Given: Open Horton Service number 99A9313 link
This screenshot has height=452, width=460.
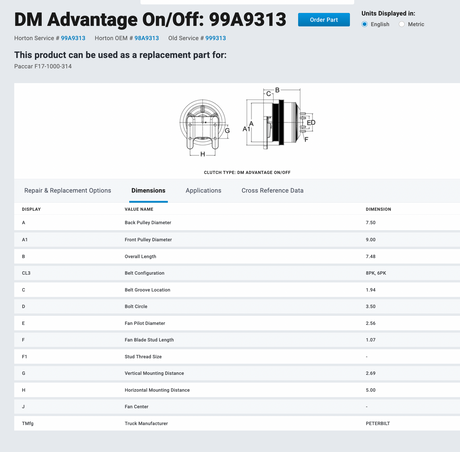Looking at the screenshot, I should pos(73,38).
